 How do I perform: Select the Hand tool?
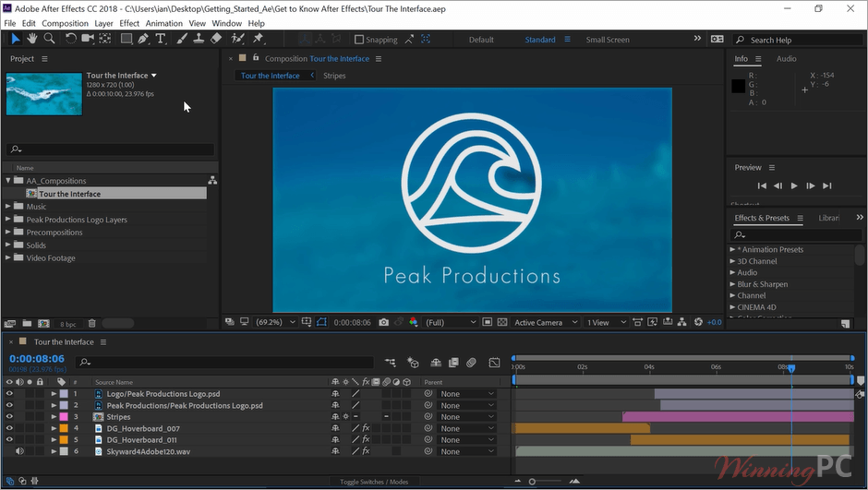point(32,38)
